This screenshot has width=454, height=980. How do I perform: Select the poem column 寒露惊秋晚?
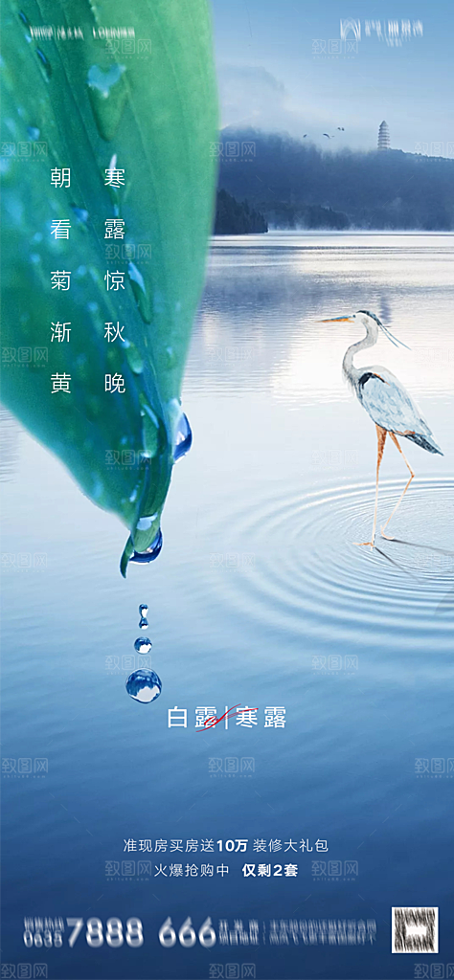coord(114,280)
